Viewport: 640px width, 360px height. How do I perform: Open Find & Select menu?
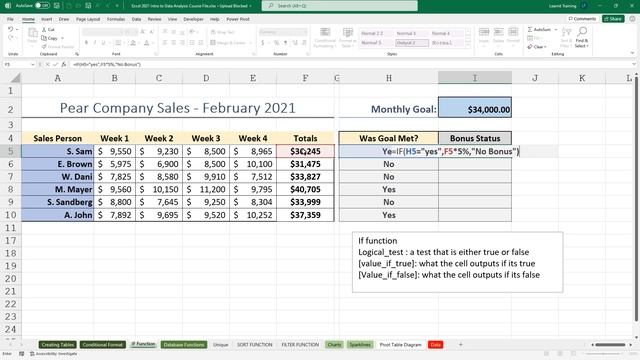582,38
